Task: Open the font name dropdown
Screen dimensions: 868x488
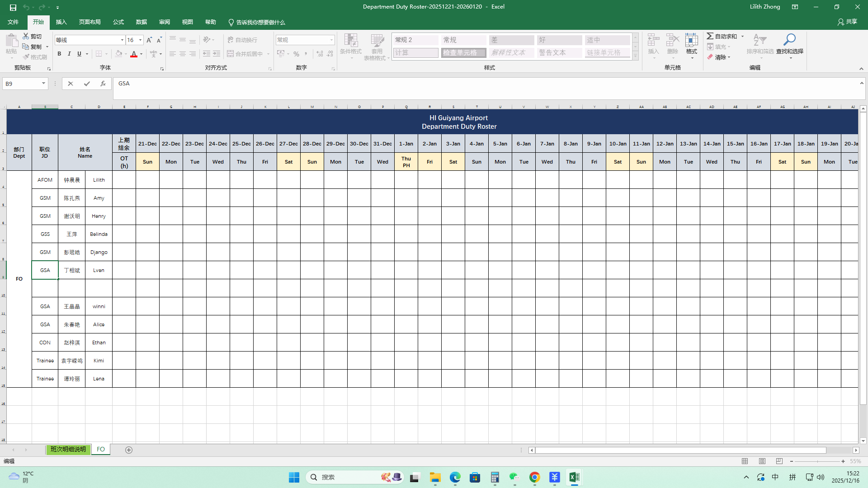Action: 122,40
